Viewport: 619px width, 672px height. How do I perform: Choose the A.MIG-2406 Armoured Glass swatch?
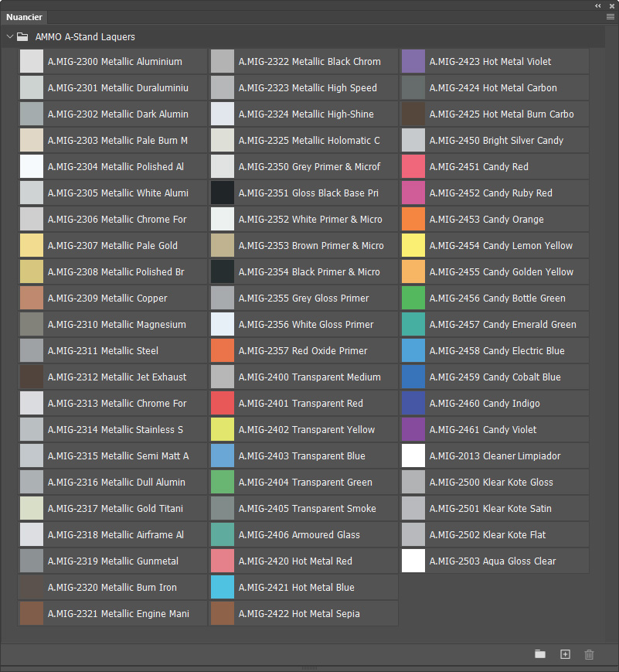tap(223, 534)
